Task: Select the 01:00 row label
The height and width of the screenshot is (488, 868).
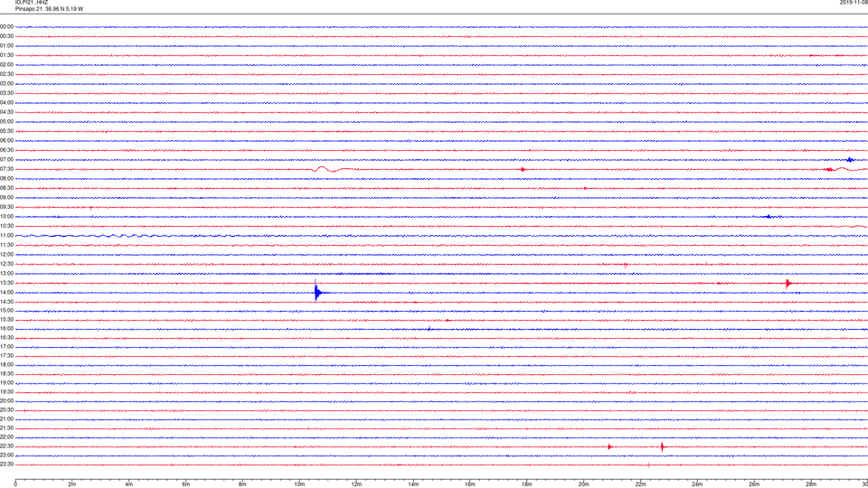Action: click(6, 46)
